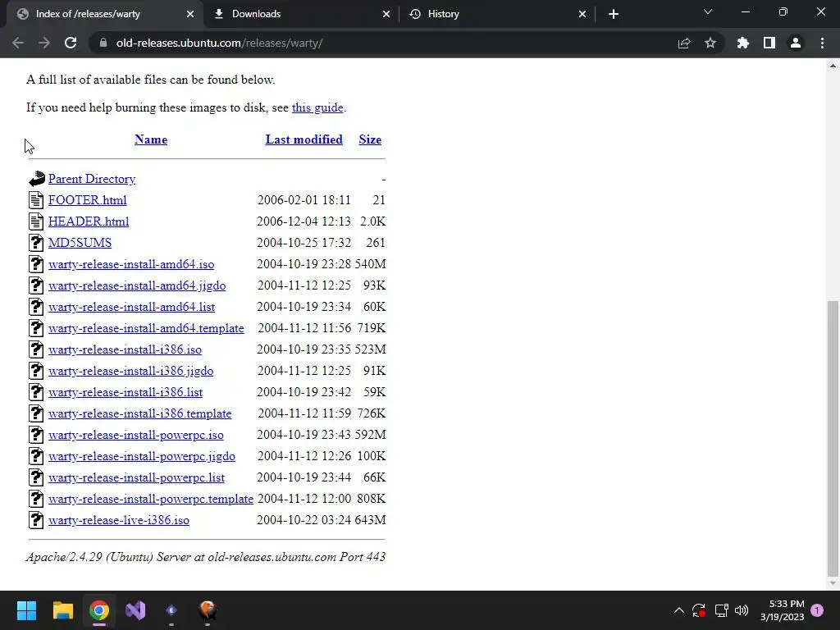Download warty-release-install-i386.iso
This screenshot has height=630, width=840.
pyautogui.click(x=125, y=349)
